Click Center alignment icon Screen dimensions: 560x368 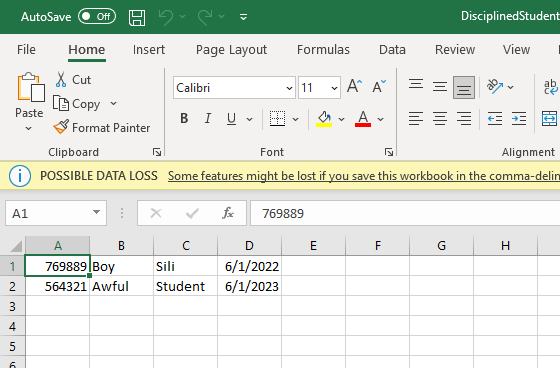[x=440, y=119]
